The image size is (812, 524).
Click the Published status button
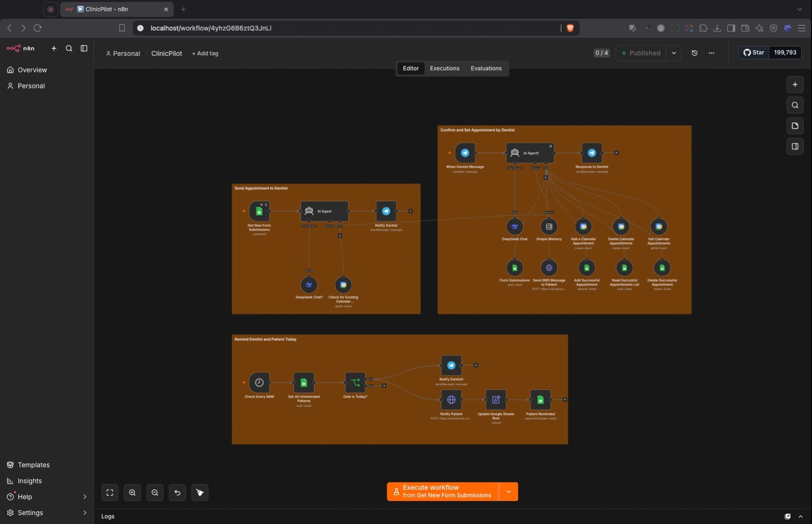(641, 53)
